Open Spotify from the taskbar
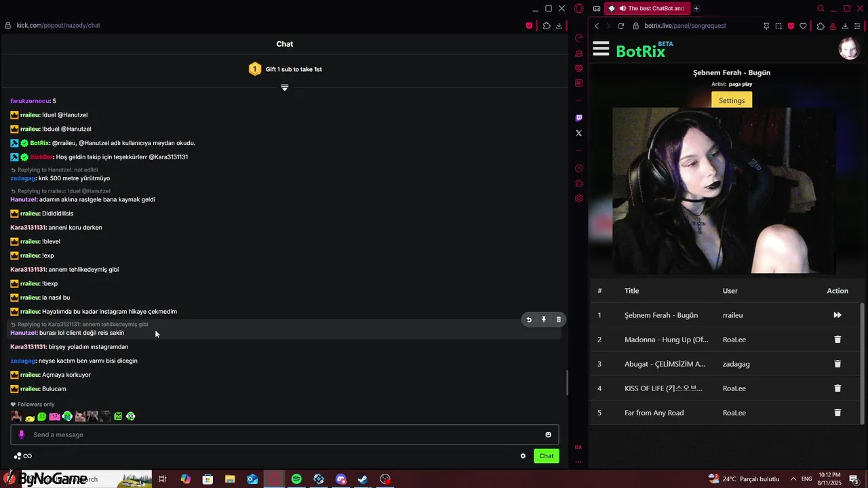868x488 pixels. [x=296, y=479]
